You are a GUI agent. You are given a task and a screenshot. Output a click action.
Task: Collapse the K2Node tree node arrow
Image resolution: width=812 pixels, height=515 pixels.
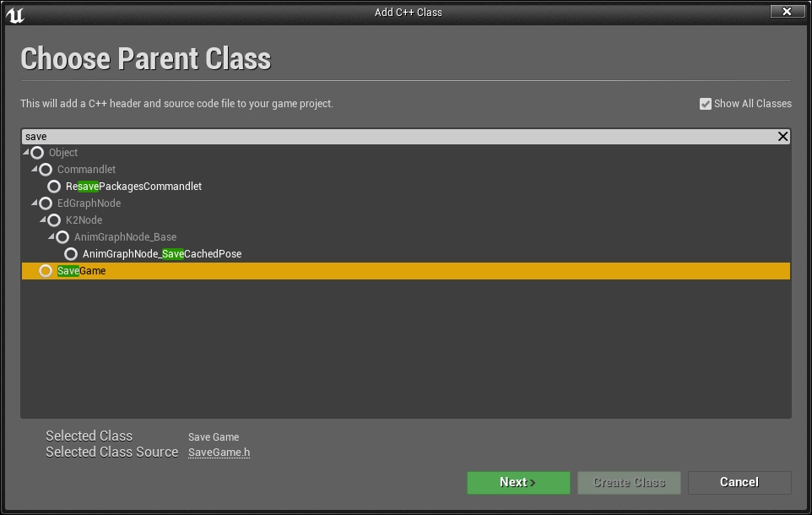click(43, 220)
